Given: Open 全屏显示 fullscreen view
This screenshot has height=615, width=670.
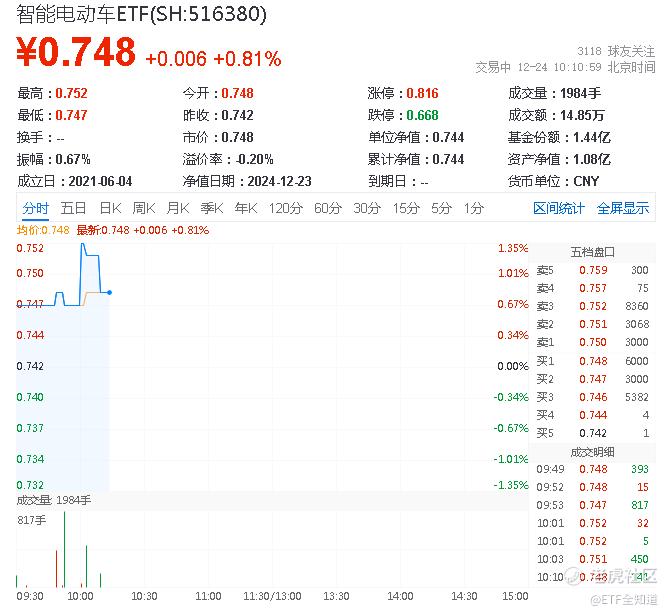Looking at the screenshot, I should (x=623, y=208).
